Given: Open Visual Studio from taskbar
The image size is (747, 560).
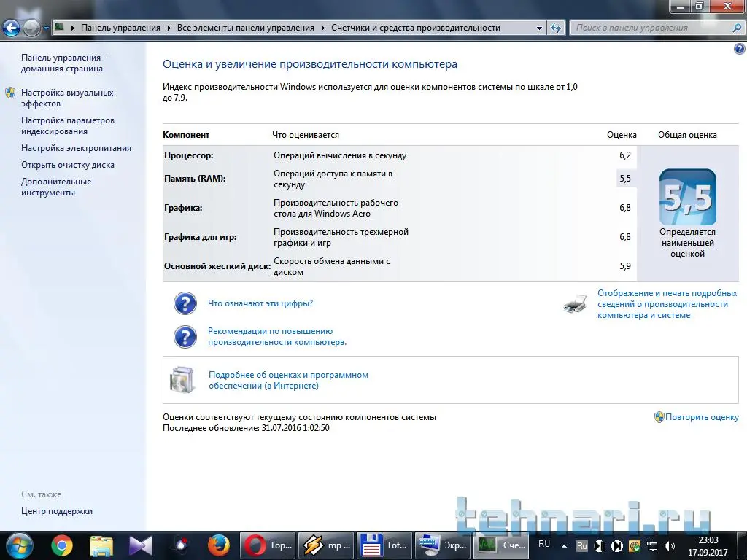Looking at the screenshot, I should click(141, 545).
